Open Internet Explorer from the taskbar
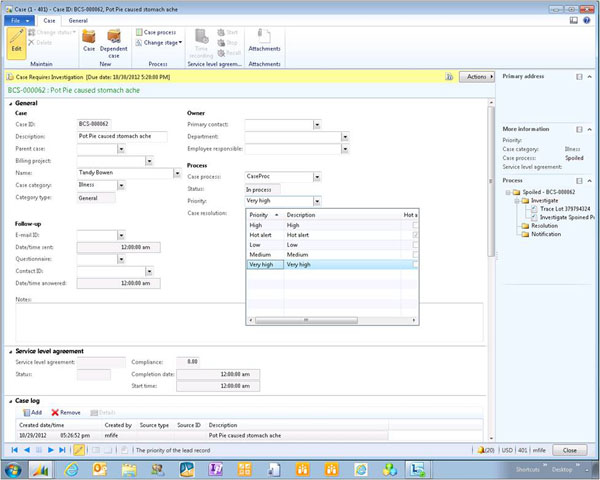The image size is (600, 480). click(72, 469)
